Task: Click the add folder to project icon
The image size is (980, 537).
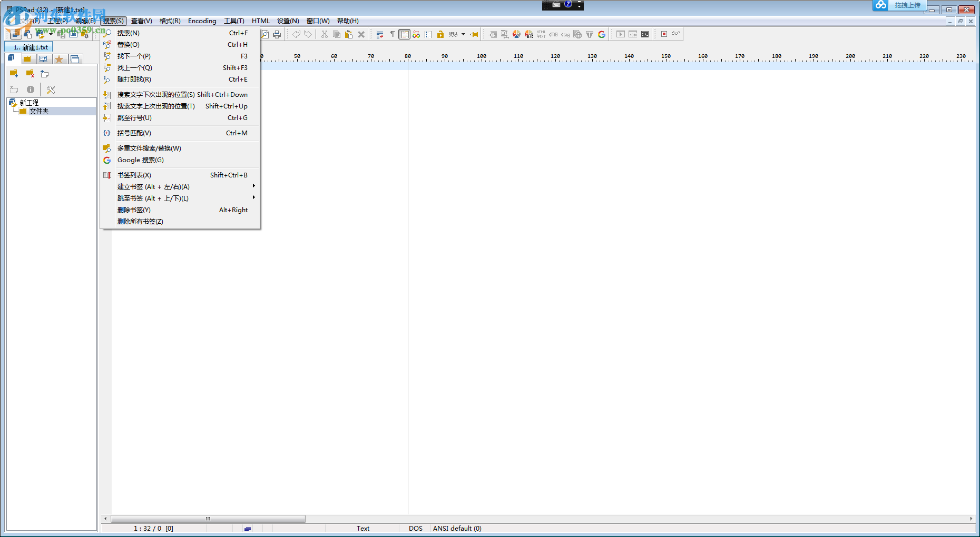Action: [14, 74]
